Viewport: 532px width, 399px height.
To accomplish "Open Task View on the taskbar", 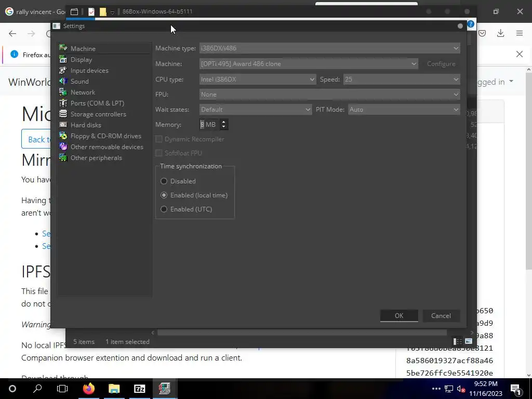I will (62, 389).
